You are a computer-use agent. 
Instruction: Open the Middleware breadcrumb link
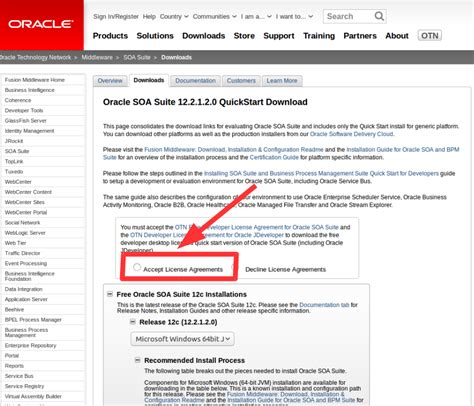97,57
